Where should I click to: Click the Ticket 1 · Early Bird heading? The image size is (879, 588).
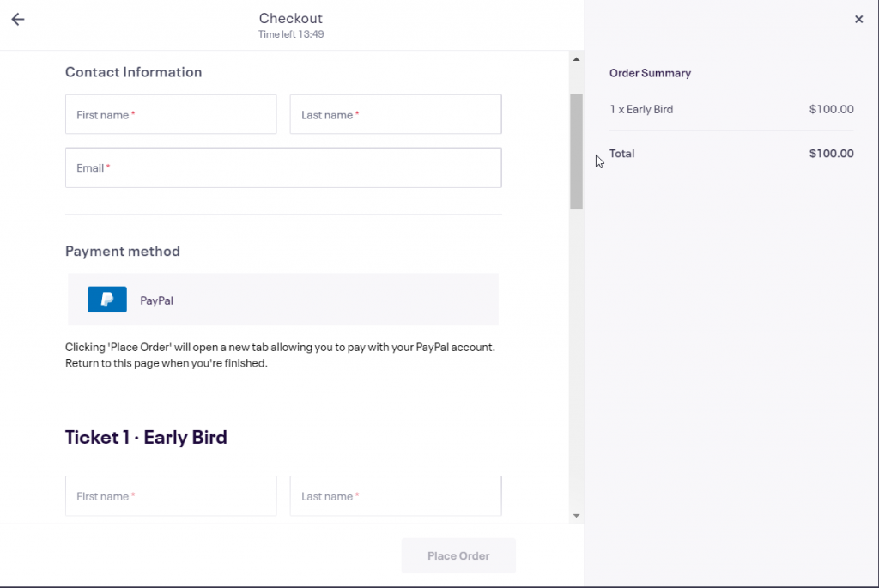[146, 437]
